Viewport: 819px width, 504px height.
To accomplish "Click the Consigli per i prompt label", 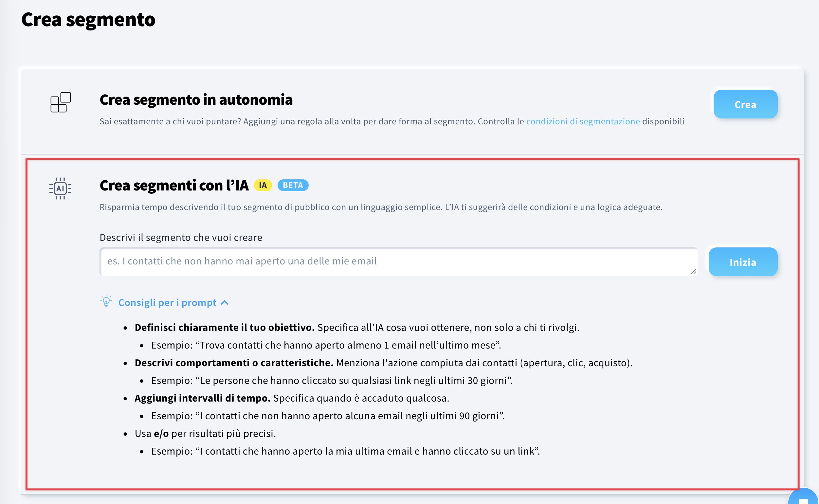I will click(167, 302).
